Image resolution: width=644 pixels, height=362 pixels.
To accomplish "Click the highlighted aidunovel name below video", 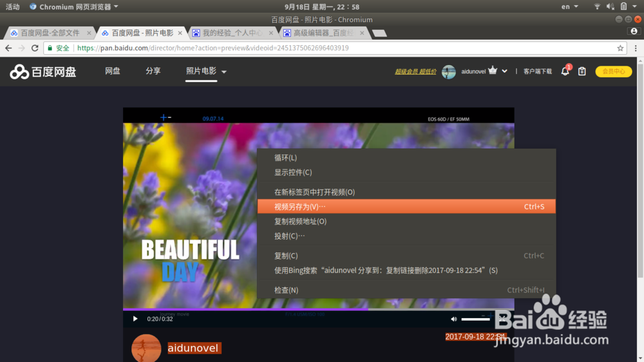I will [x=193, y=348].
